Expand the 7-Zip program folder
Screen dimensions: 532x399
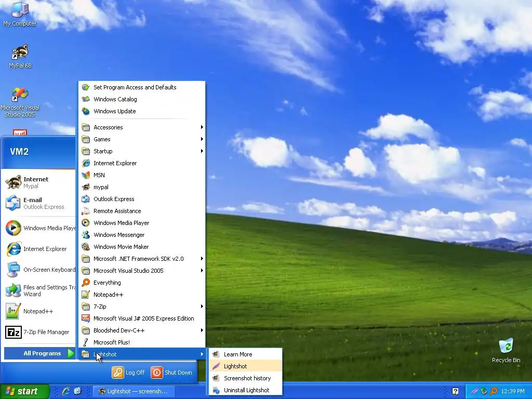pos(142,307)
